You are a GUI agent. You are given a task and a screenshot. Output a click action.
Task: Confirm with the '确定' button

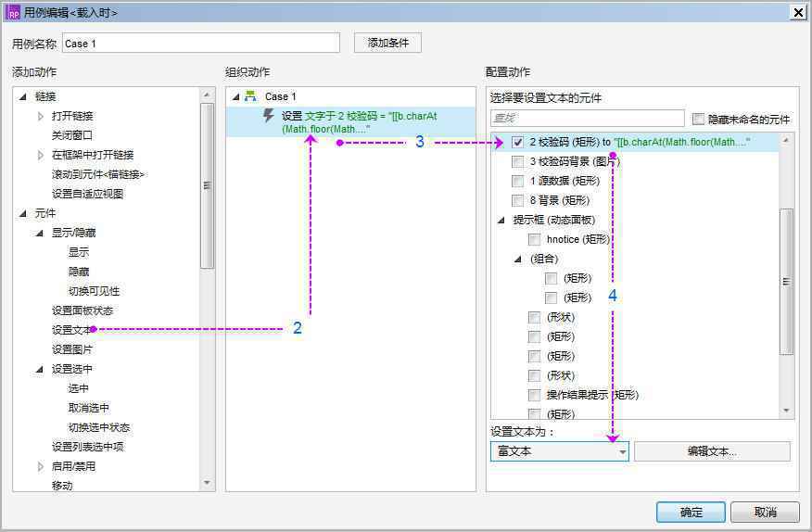coord(691,513)
